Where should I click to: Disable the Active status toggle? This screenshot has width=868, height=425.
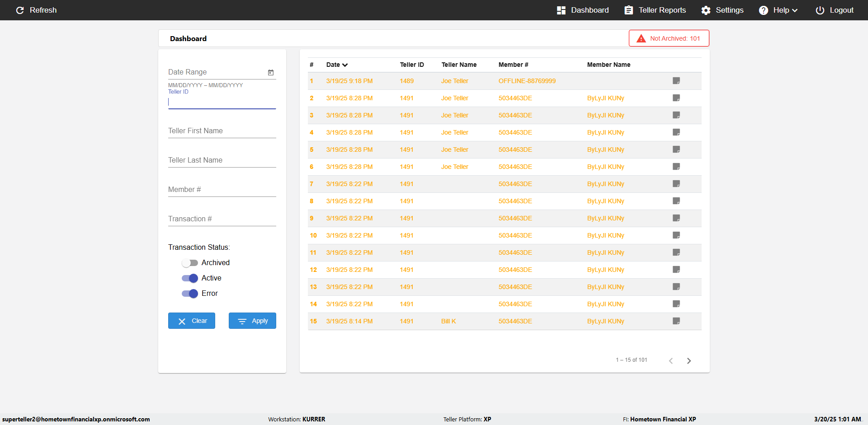pos(190,278)
